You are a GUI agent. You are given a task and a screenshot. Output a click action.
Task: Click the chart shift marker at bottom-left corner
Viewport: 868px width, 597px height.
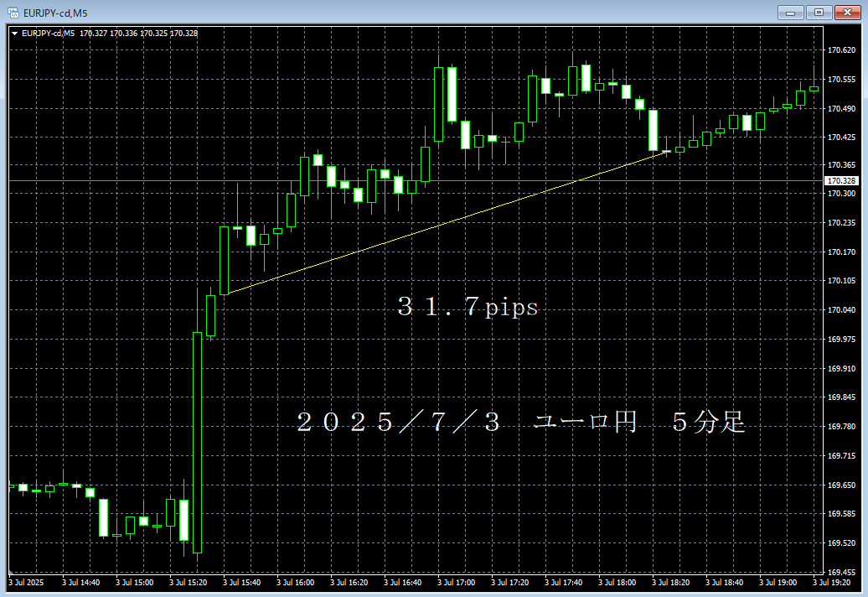pyautogui.click(x=12, y=572)
